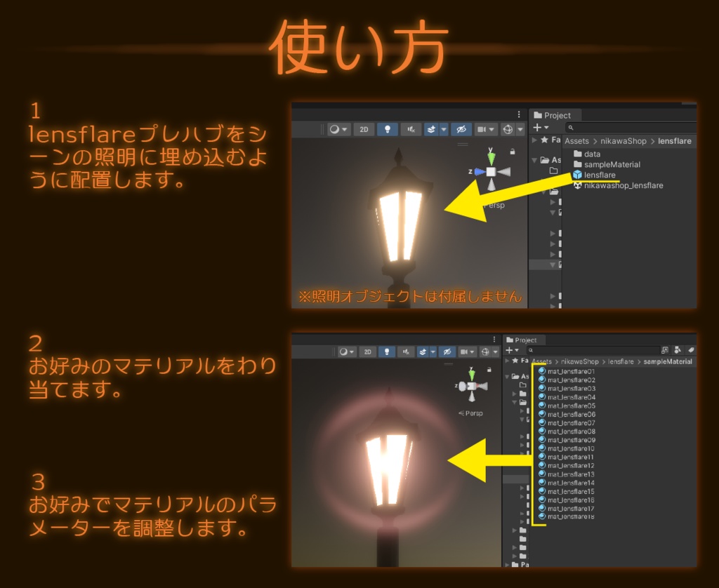The height and width of the screenshot is (588, 719).
Task: Click the nikawashop_lensflare model icon
Action: pyautogui.click(x=578, y=185)
